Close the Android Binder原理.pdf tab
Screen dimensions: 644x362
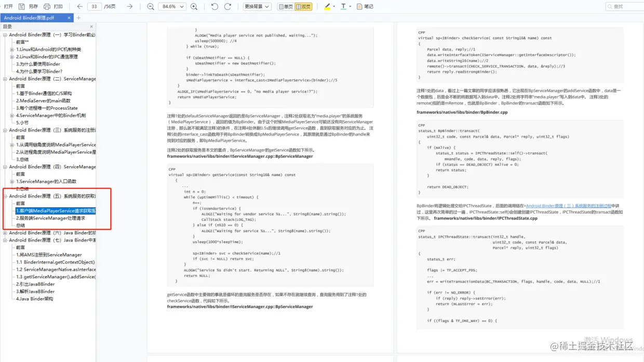69,18
